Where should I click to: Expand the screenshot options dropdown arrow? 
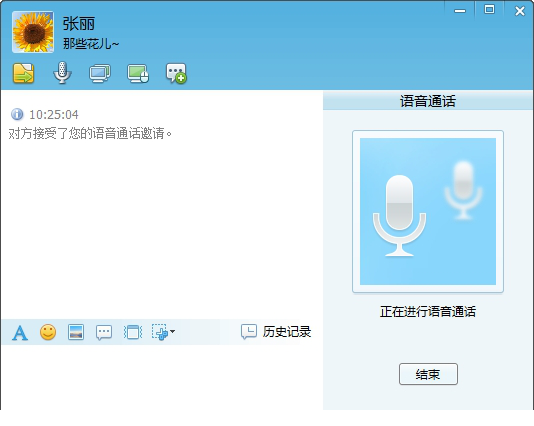172,331
